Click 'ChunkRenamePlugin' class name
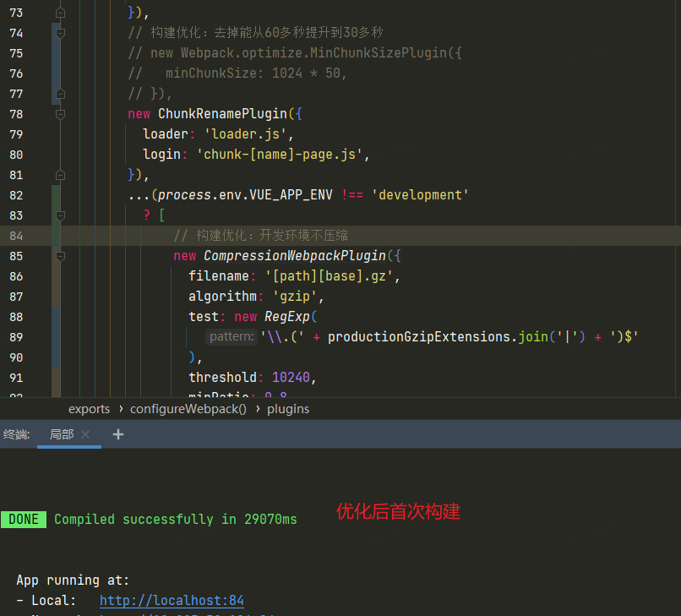This screenshot has width=681, height=616. click(x=222, y=114)
